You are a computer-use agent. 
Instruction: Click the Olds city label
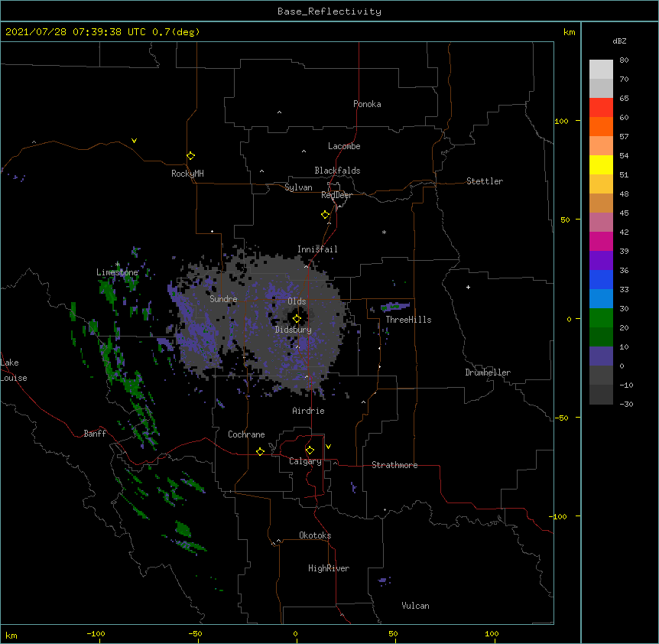(297, 301)
